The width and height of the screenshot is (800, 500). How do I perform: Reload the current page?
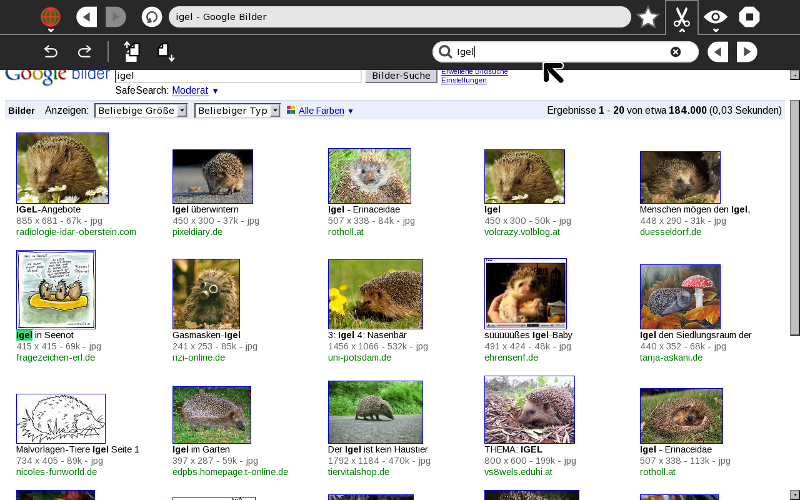tap(151, 17)
